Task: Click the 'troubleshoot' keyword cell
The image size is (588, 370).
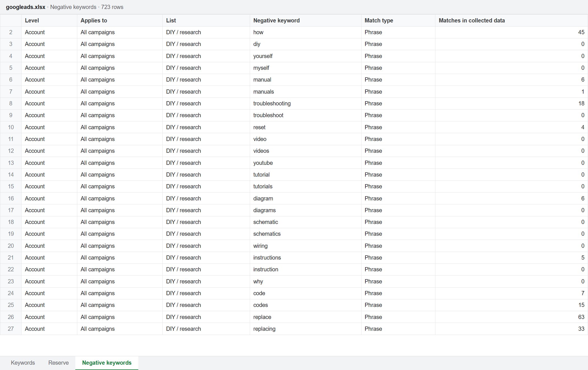Action: [305, 115]
